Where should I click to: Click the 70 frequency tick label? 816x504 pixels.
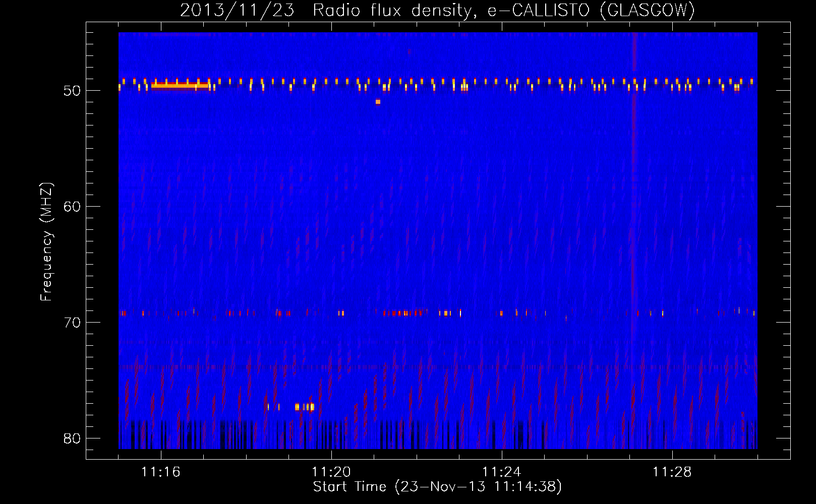point(72,323)
